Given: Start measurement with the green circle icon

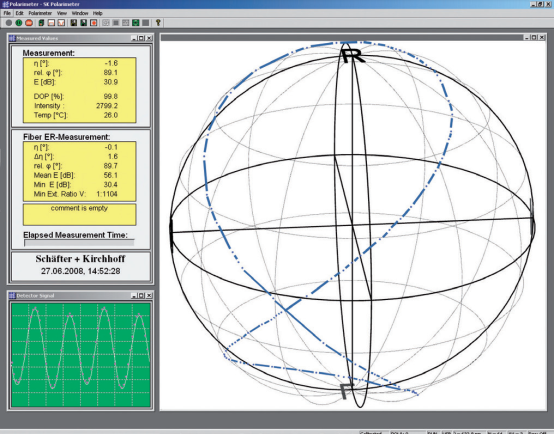Looking at the screenshot, I should 19,23.
